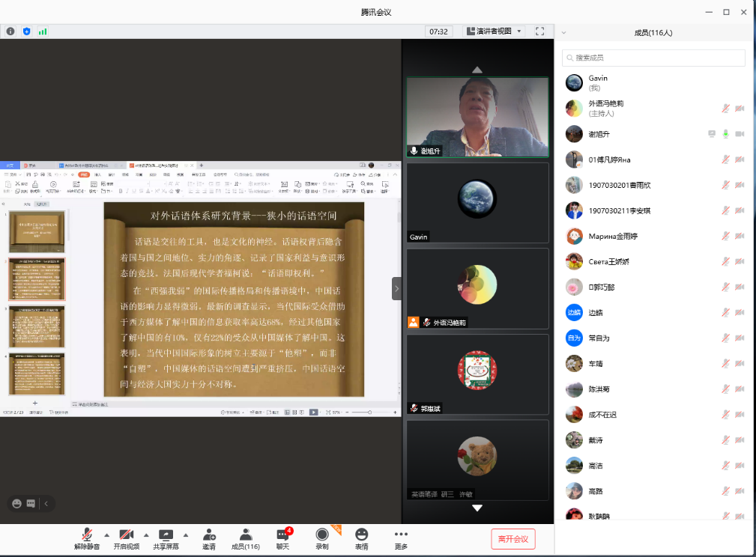Select the video tile of 谢旭升

click(477, 117)
